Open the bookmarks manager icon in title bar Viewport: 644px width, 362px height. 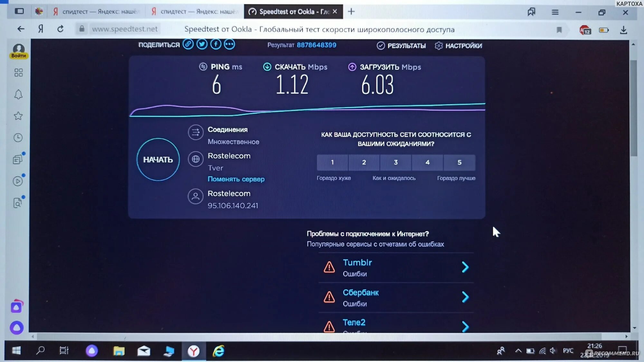(531, 12)
